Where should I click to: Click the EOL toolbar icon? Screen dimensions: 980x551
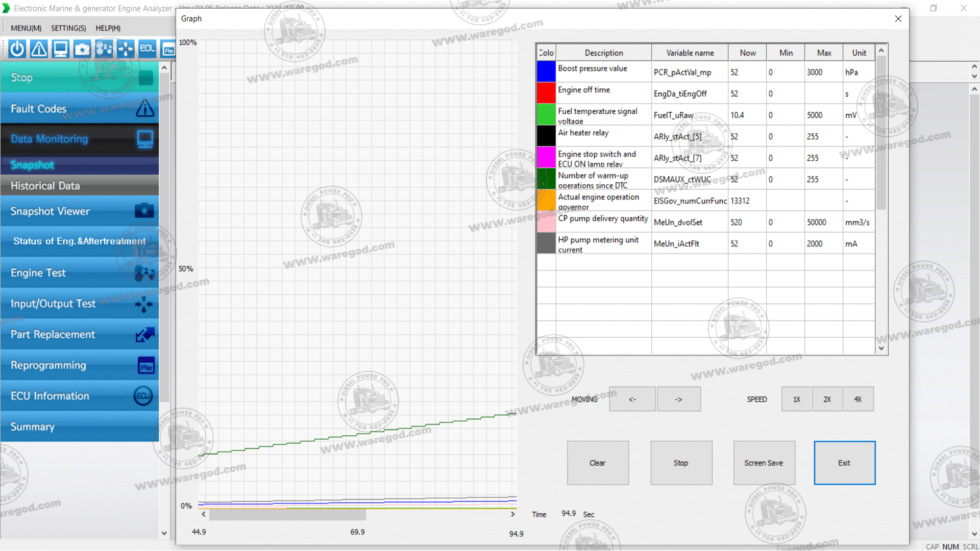pyautogui.click(x=147, y=49)
